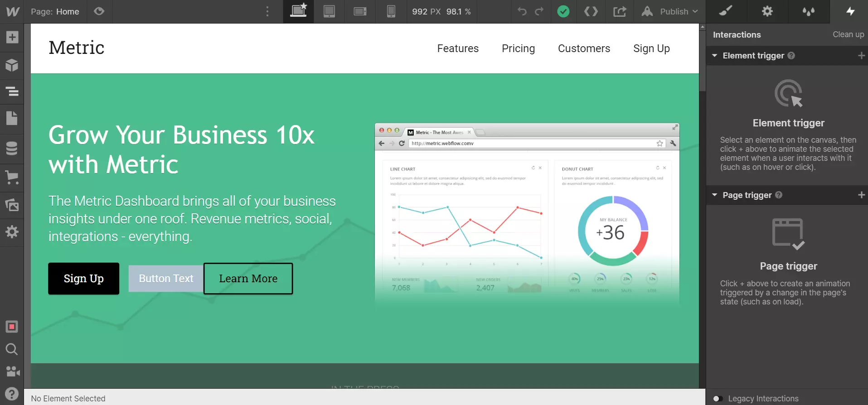Switch to Interactions lightning tab

850,11
